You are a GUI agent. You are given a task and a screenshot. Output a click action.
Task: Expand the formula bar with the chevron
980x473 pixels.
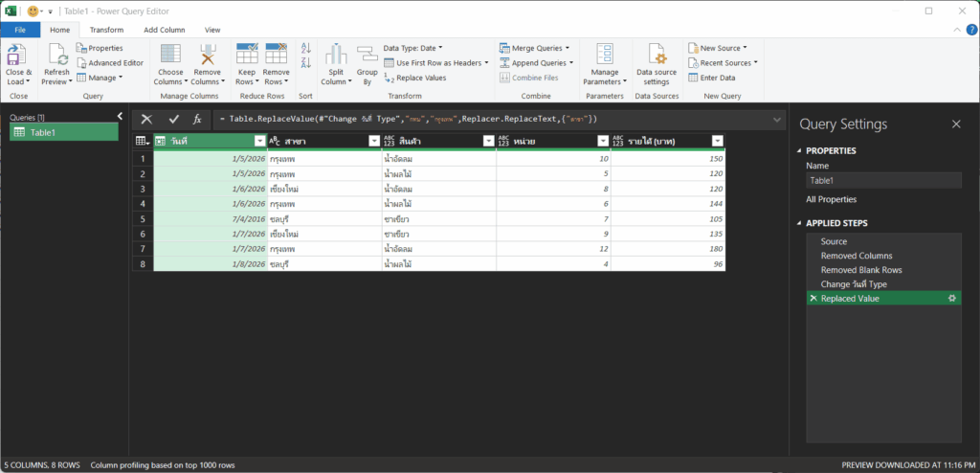(x=777, y=120)
